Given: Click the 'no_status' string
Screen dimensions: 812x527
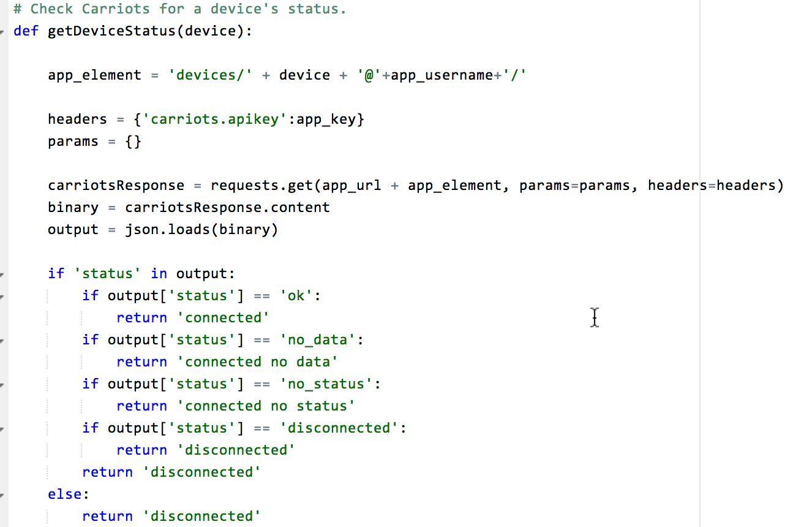Looking at the screenshot, I should pos(326,384).
